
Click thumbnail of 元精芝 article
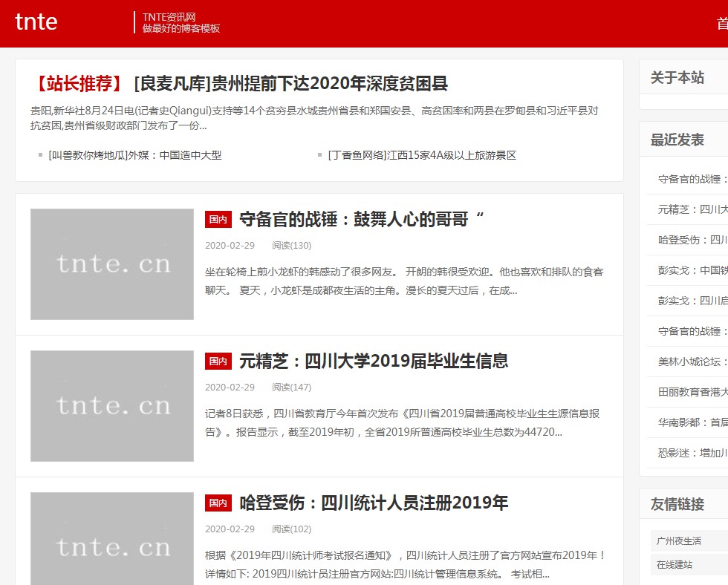click(x=112, y=406)
